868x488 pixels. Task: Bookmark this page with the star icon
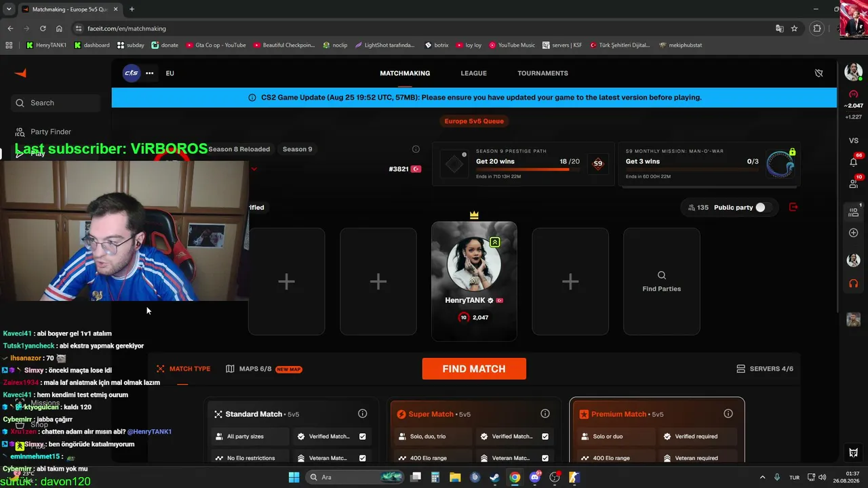[x=794, y=28]
